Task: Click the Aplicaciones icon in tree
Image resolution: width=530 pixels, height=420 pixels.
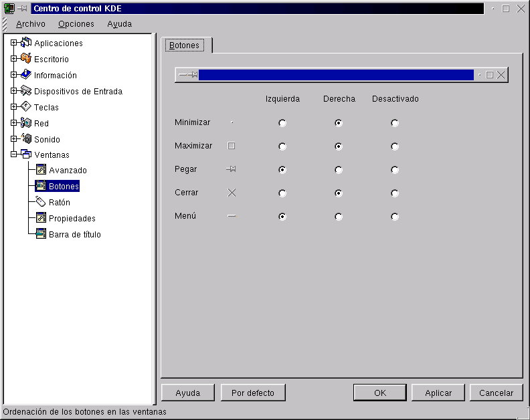Action: coord(26,43)
